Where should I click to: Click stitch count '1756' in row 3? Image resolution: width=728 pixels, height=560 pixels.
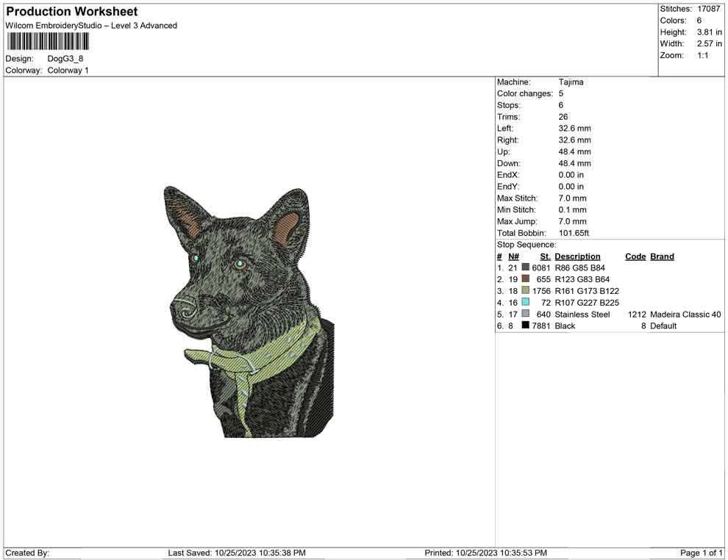541,290
